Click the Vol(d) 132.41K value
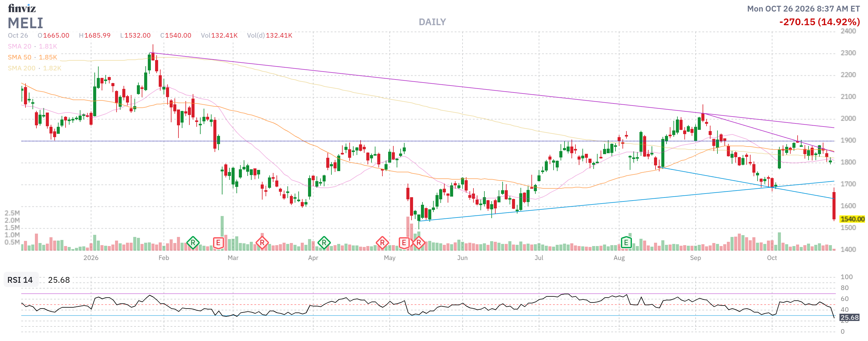Viewport: 868px width, 341px height. [x=279, y=35]
